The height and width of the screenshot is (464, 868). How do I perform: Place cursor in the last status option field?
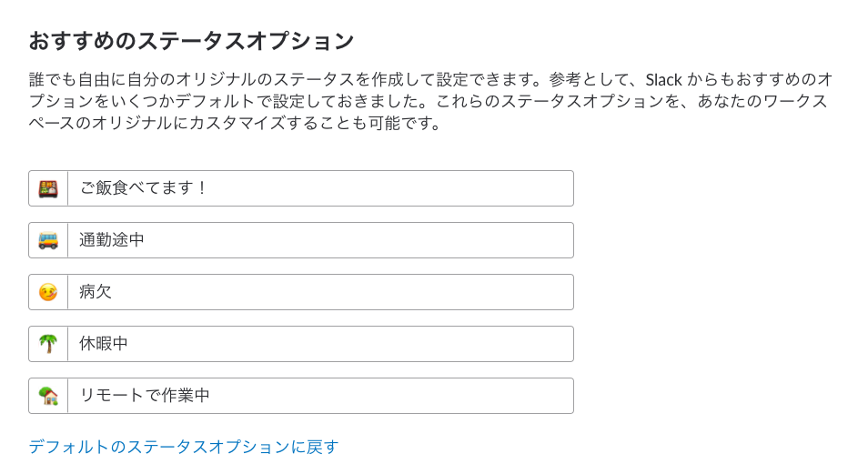[320, 396]
